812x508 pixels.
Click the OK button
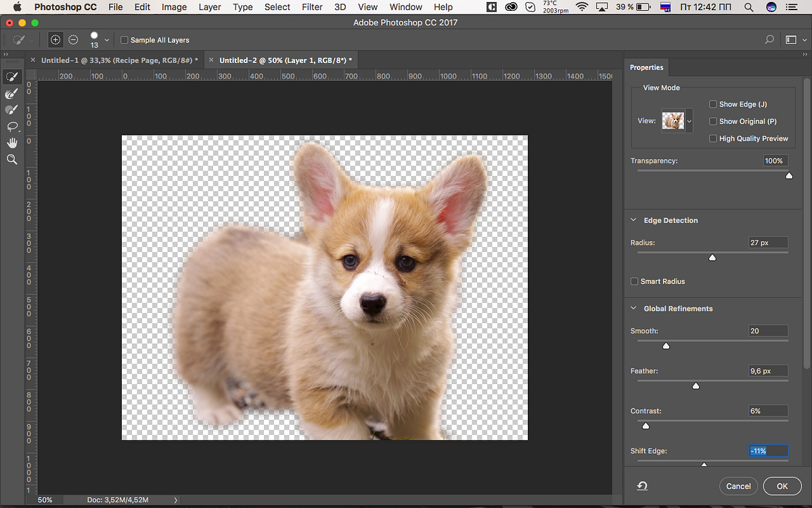[782, 486]
